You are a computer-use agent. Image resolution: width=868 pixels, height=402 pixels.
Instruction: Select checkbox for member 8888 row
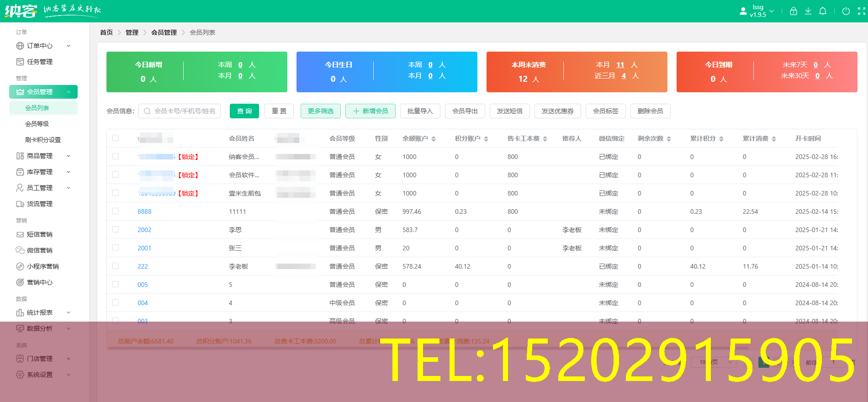tap(116, 211)
